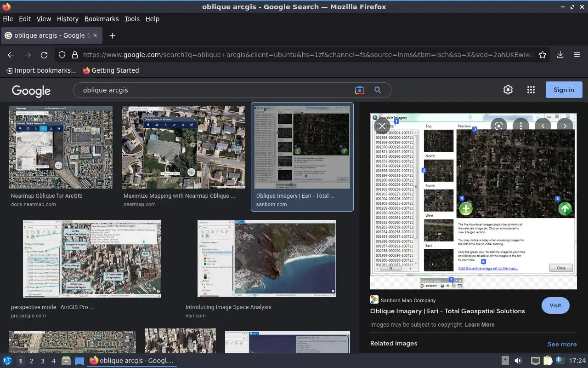
Task: Open the Tools menu
Action: [132, 19]
